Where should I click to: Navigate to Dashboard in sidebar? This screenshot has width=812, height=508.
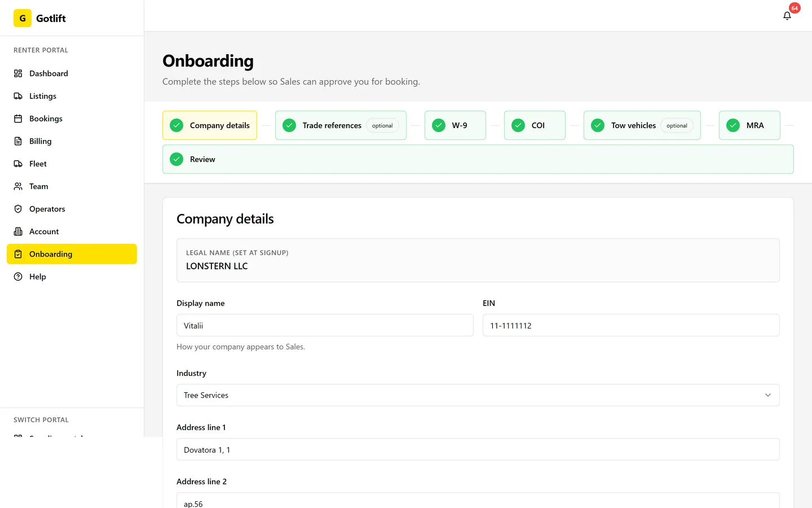(x=72, y=73)
